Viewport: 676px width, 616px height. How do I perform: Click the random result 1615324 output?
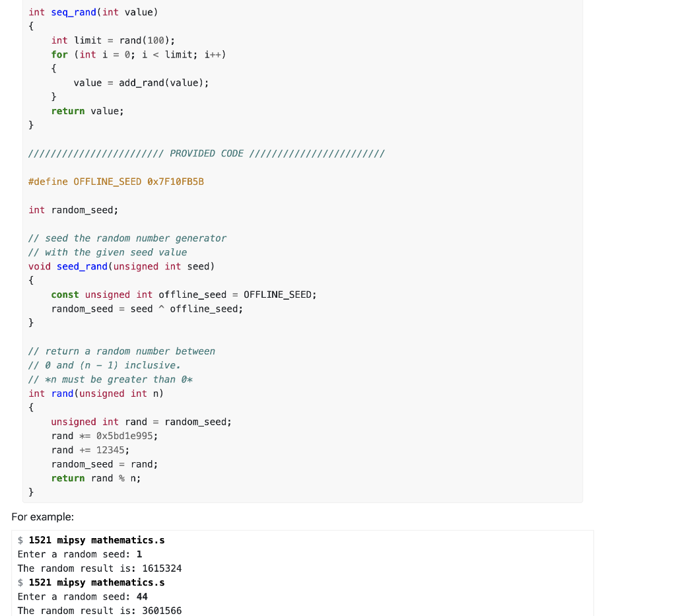coord(161,568)
